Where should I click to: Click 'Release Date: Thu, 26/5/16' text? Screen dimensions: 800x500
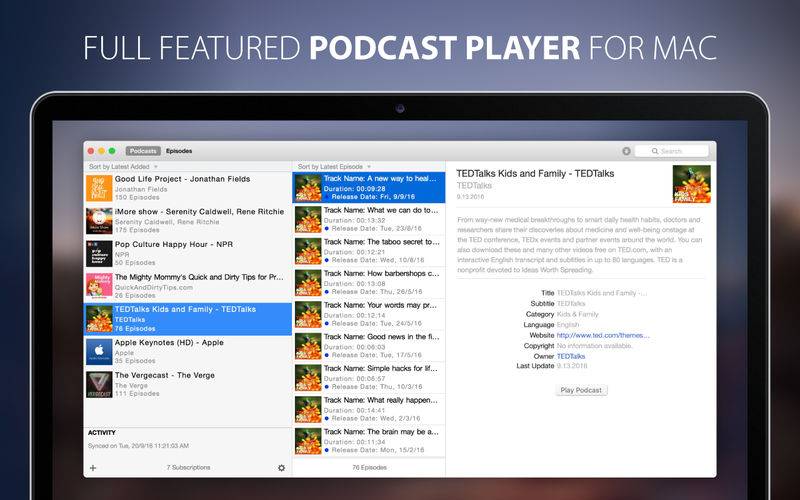[377, 292]
